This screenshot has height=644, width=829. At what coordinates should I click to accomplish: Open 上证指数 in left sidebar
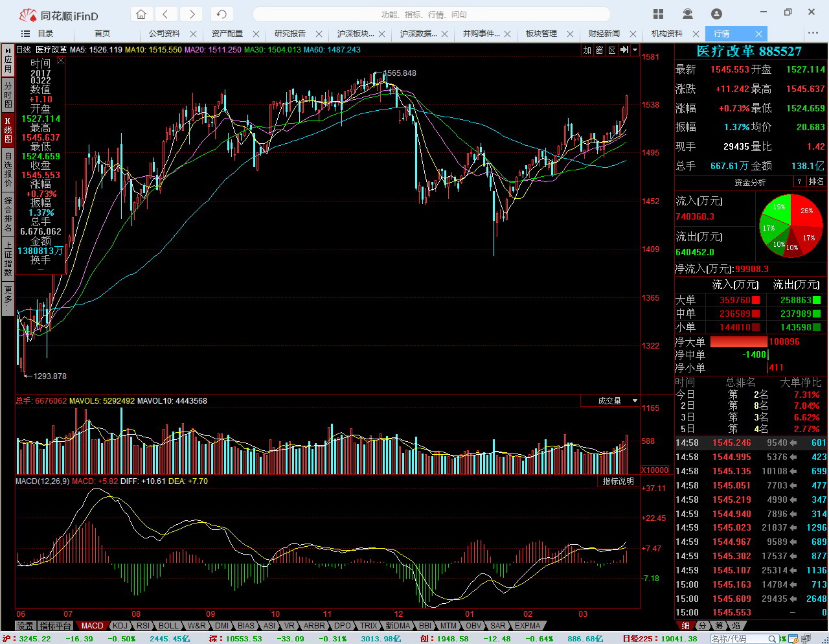click(x=8, y=259)
